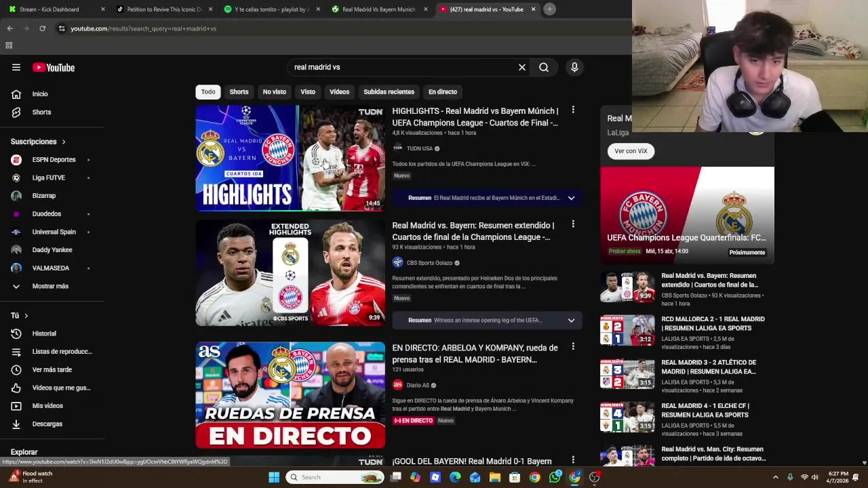Select the Shorts filter chip

pos(239,91)
